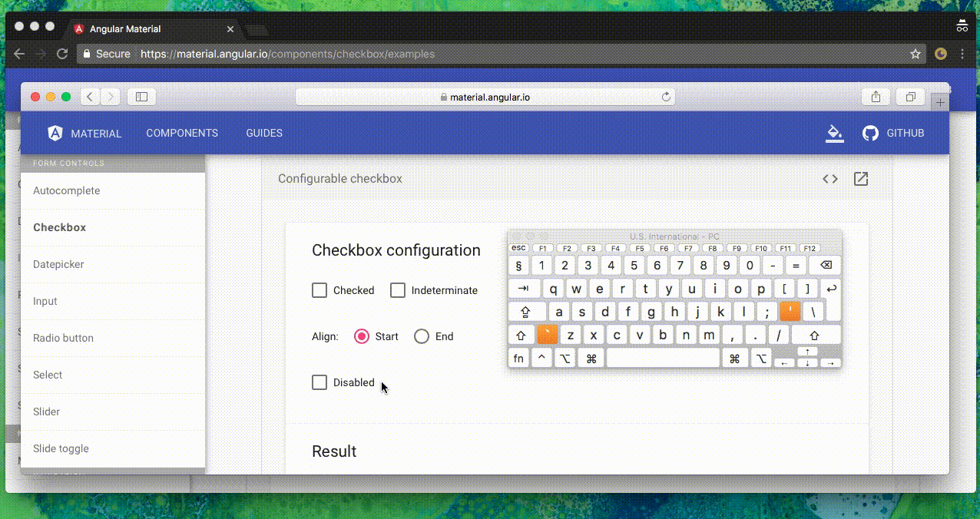
Task: Open Checkbox in sidebar
Action: 113,227
